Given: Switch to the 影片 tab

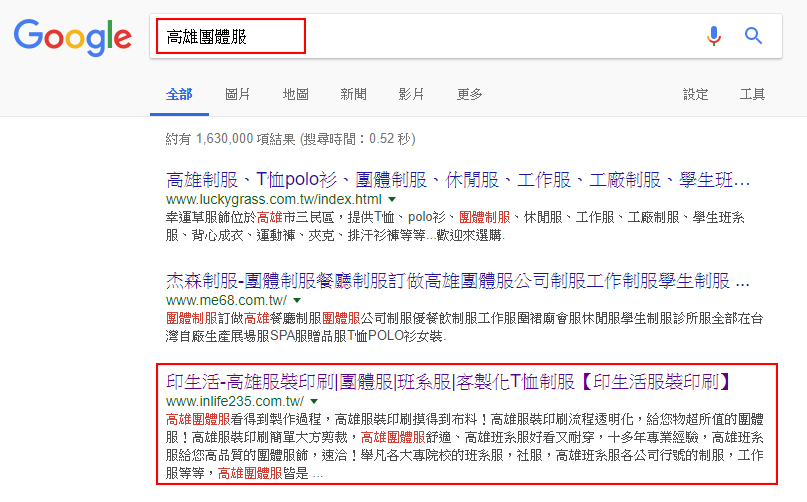Looking at the screenshot, I should click(x=411, y=94).
